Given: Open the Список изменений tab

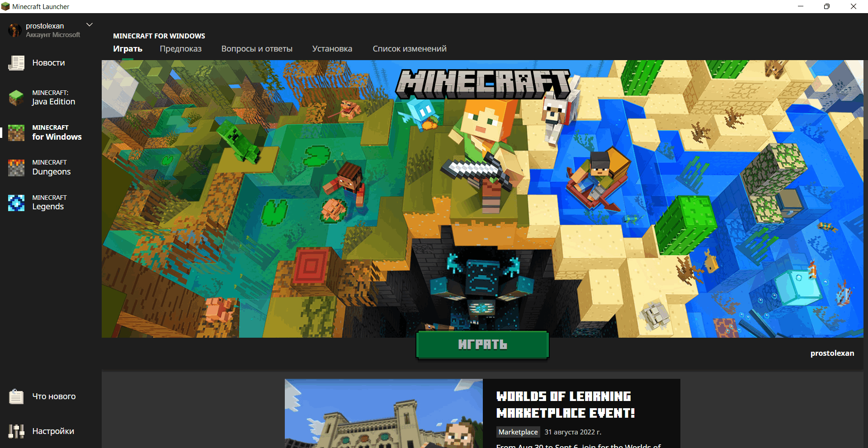Looking at the screenshot, I should [410, 49].
